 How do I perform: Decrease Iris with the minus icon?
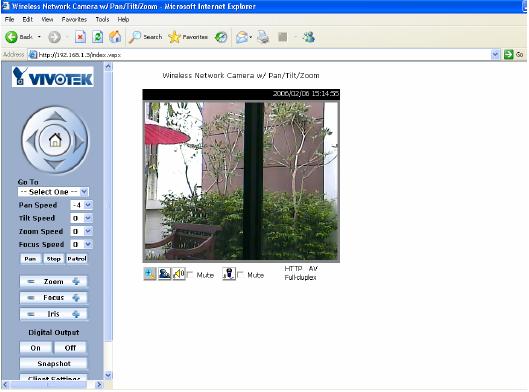[x=31, y=314]
